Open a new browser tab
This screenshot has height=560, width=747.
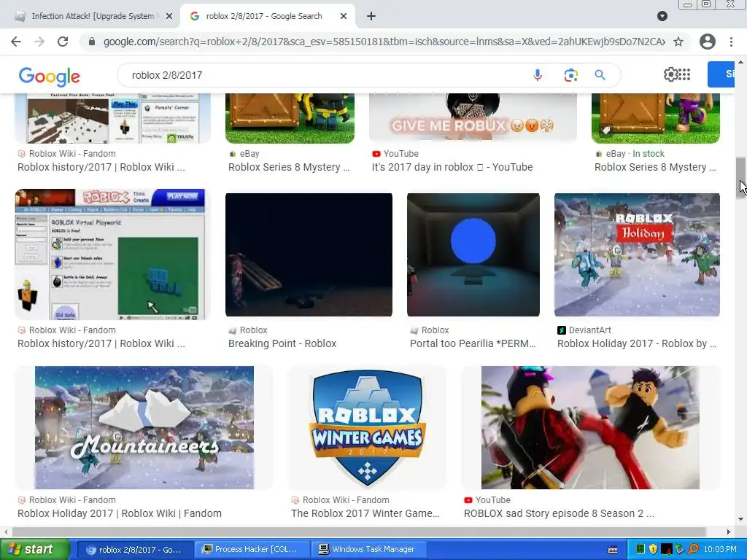[371, 16]
